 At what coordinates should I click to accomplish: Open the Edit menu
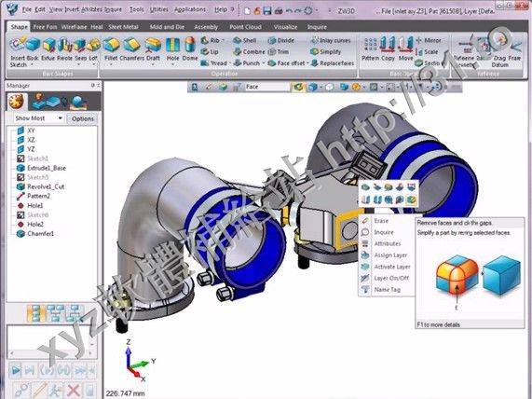[40, 9]
